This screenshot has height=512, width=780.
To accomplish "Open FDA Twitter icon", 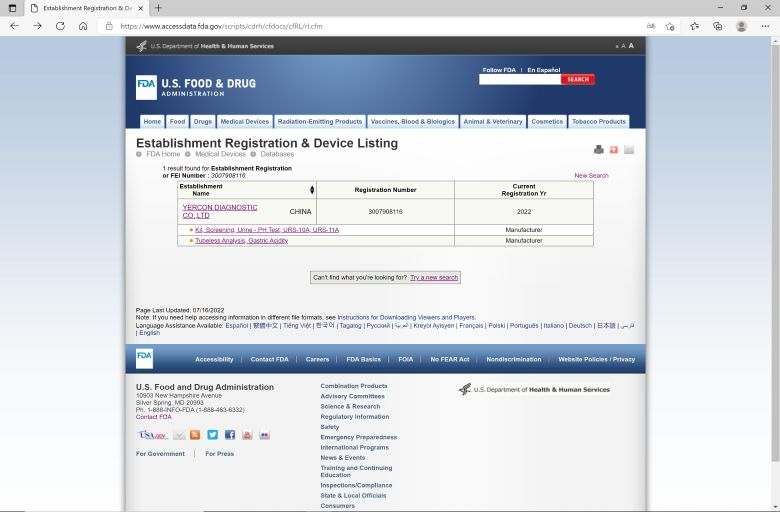I will point(212,435).
